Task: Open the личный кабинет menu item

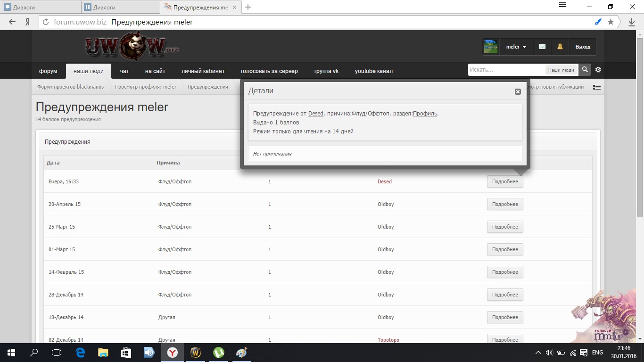Action: click(x=203, y=71)
